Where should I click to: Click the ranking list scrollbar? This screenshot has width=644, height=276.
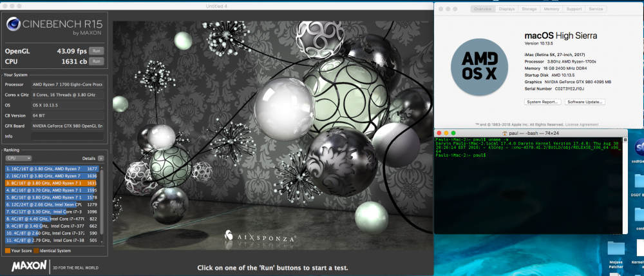click(102, 202)
